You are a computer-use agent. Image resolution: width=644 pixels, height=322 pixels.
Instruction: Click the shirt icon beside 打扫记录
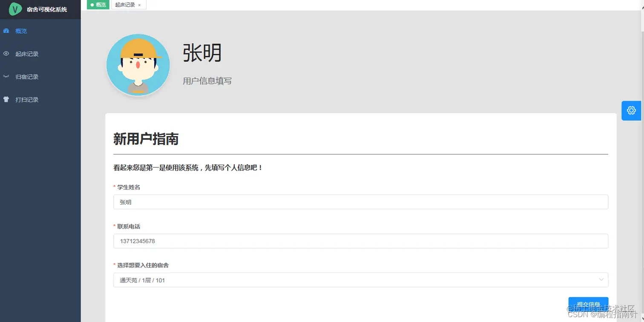pos(6,99)
